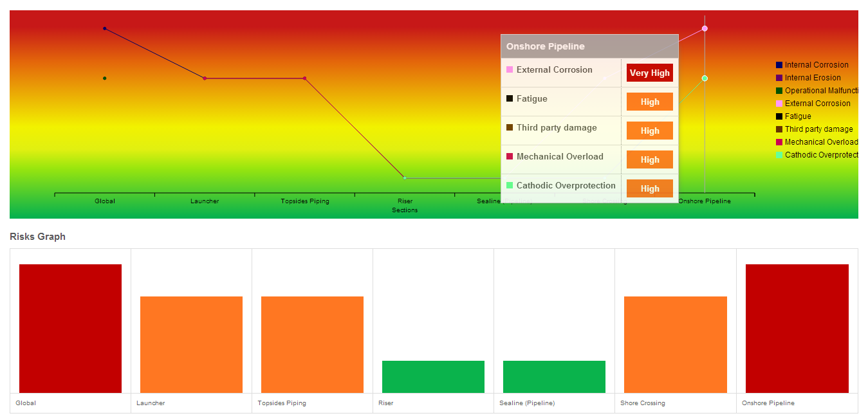Open the Sealine (Pipeline) link

(527, 403)
